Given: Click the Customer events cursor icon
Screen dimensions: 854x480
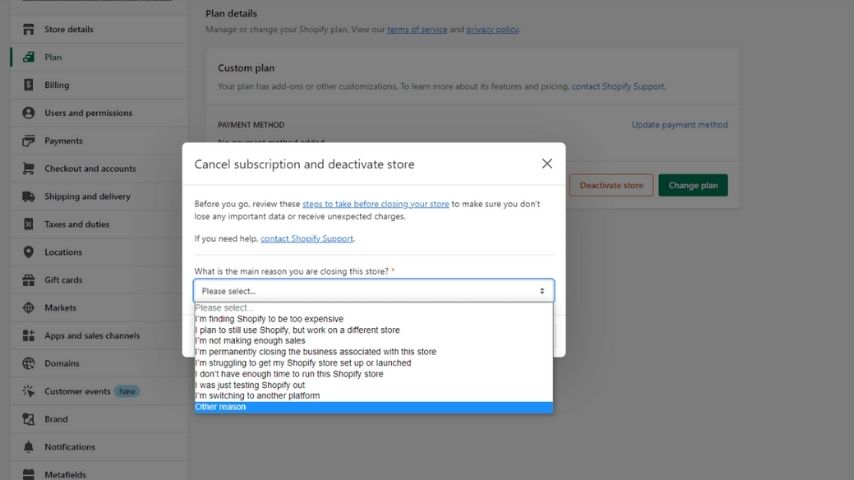Looking at the screenshot, I should click(28, 391).
